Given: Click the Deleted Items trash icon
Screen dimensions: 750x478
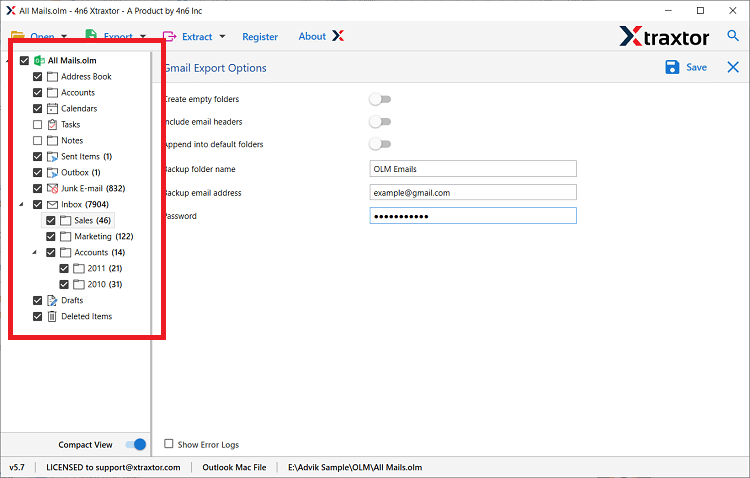Looking at the screenshot, I should [52, 316].
